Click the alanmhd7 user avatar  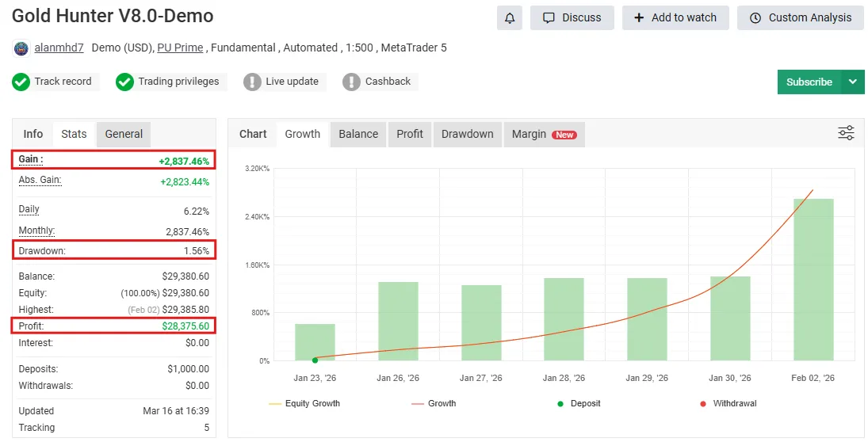[21, 48]
